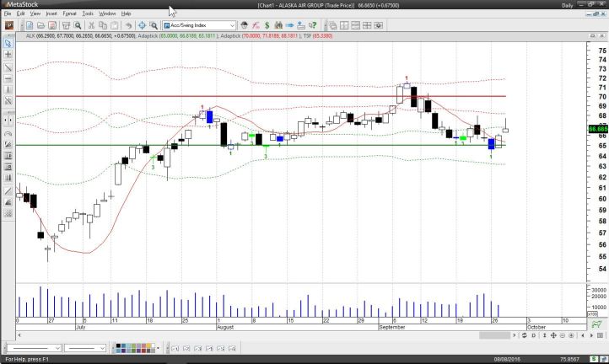609x364 pixels.
Task: Click the green dollar sign icon
Action: (x=267, y=25)
